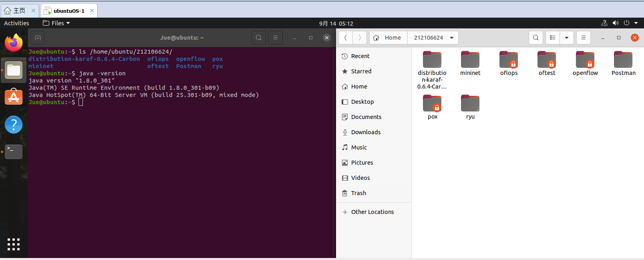The width and height of the screenshot is (644, 260).
Task: Open the Files app menu in top bar
Action: point(56,23)
